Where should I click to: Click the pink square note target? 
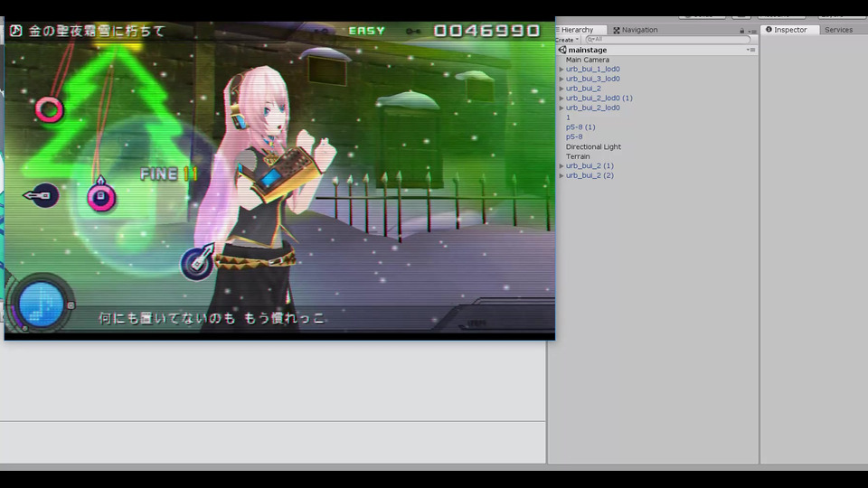click(x=100, y=196)
